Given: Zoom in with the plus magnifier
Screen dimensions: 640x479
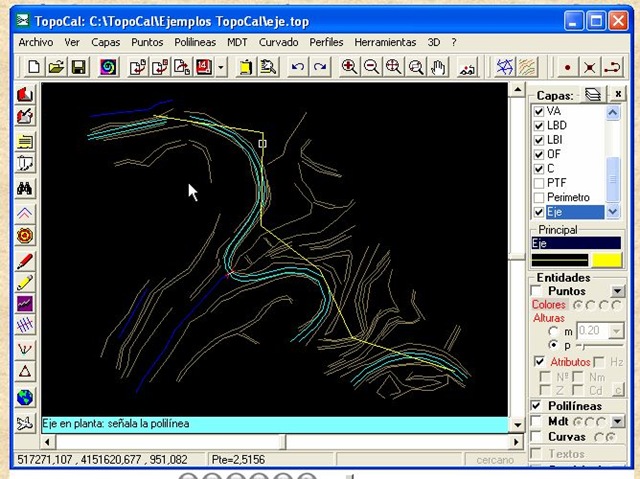Looking at the screenshot, I should point(349,67).
